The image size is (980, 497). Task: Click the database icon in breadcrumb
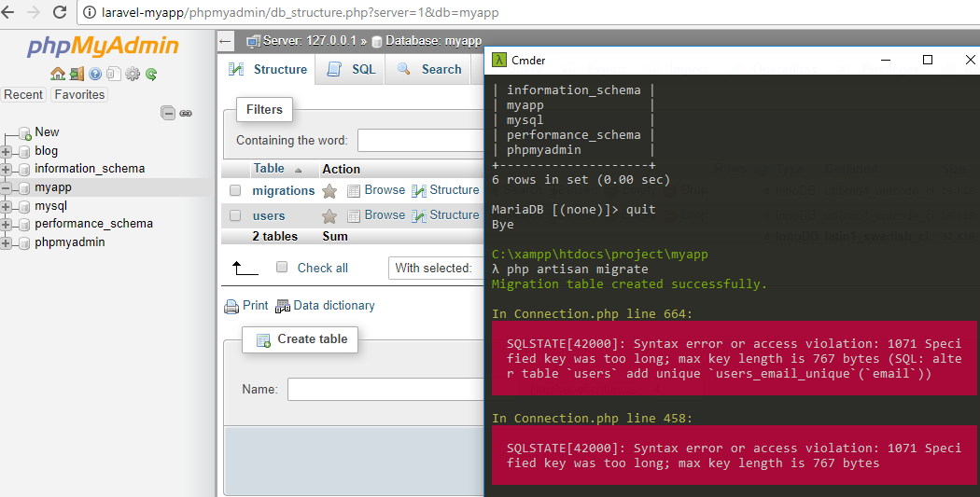(x=377, y=42)
